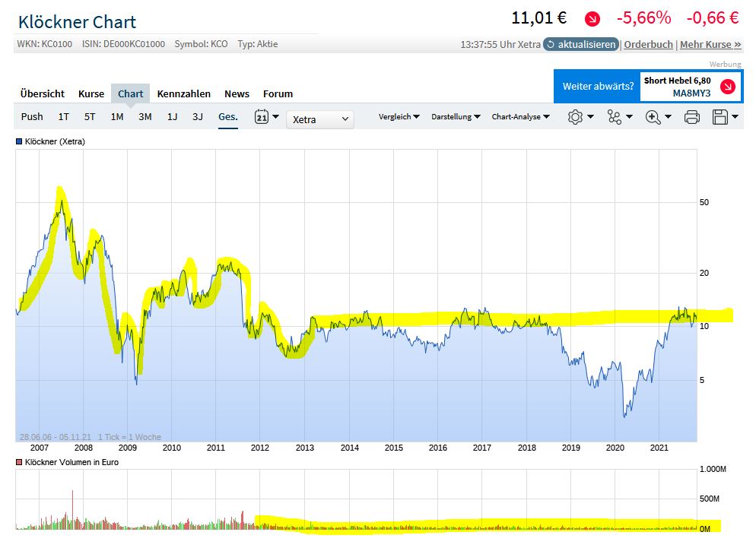Click the -0,66 € change value
756x551 pixels.
pos(713,18)
